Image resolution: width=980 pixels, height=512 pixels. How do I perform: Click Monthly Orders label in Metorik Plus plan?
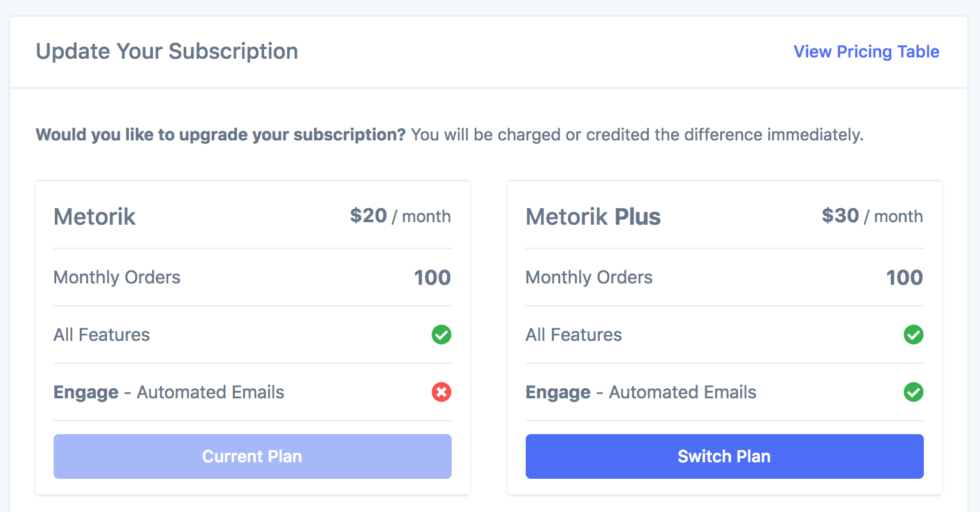tap(589, 278)
